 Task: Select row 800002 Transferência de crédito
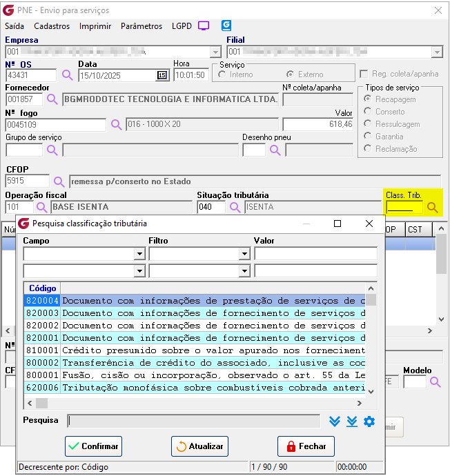(x=195, y=363)
